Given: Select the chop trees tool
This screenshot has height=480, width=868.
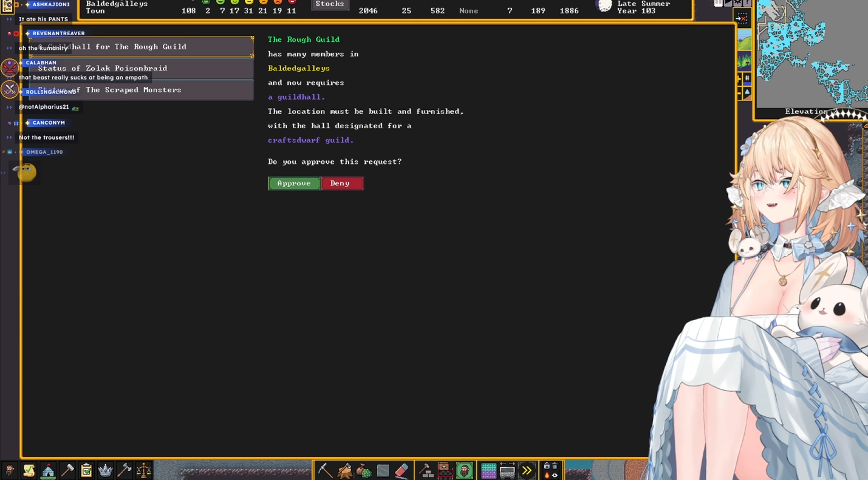Looking at the screenshot, I should click(344, 470).
